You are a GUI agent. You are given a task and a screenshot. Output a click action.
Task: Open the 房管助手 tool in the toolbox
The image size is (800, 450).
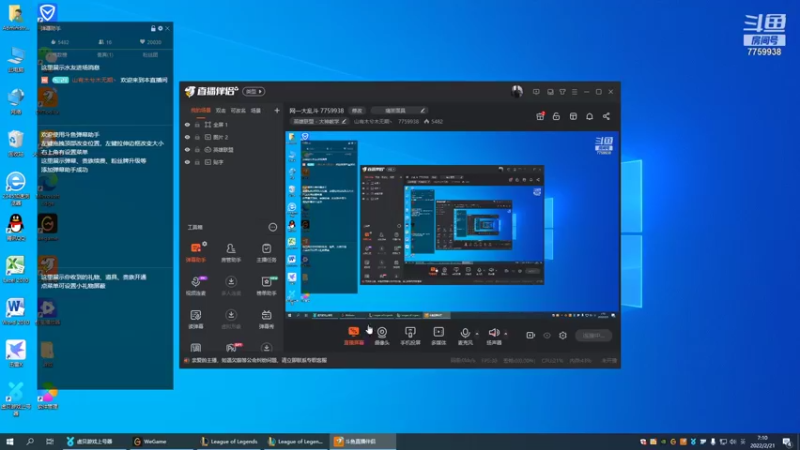point(231,253)
